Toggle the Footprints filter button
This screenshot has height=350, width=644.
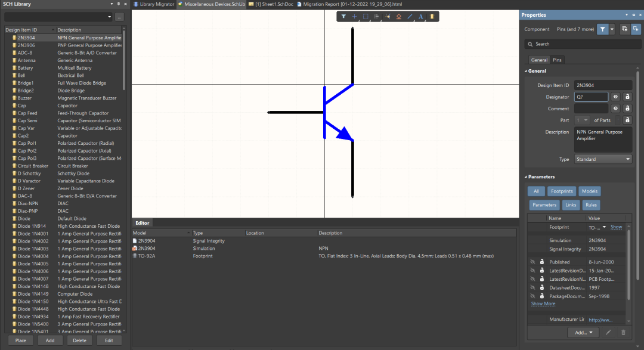(x=562, y=191)
